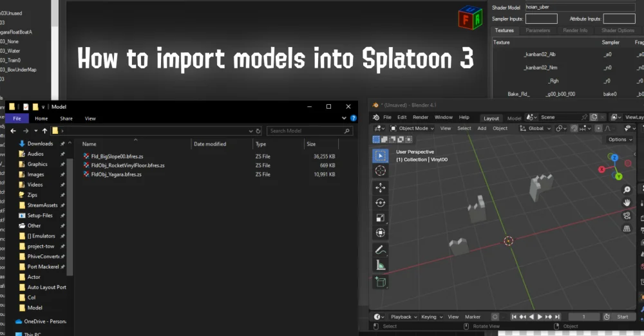644x336 pixels.
Task: Select the Measure tool in Blender
Action: coord(381,265)
